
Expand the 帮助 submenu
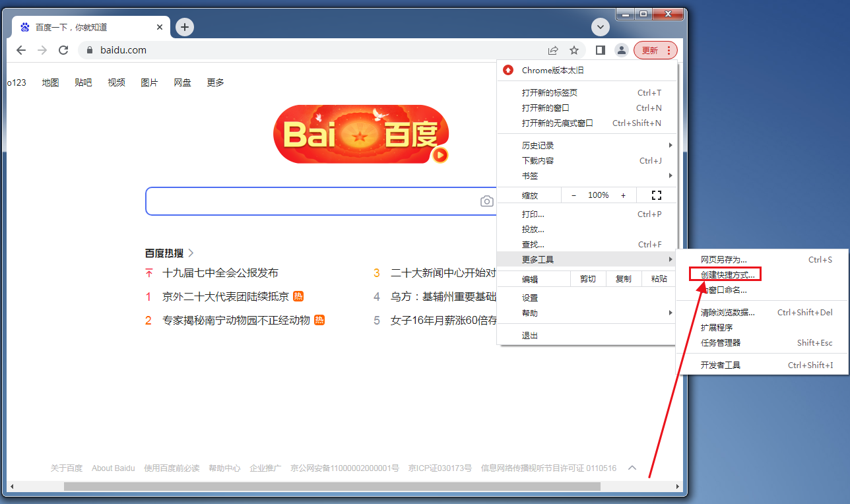(587, 313)
